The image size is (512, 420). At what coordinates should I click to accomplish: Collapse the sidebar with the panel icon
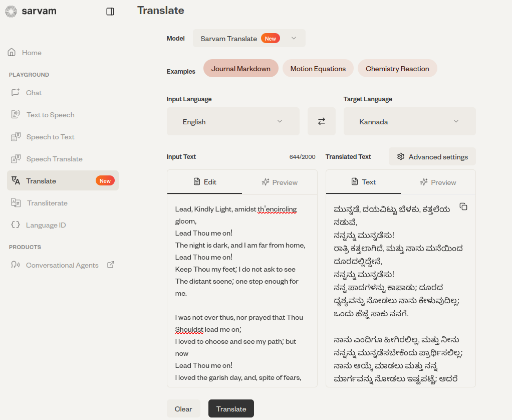110,12
